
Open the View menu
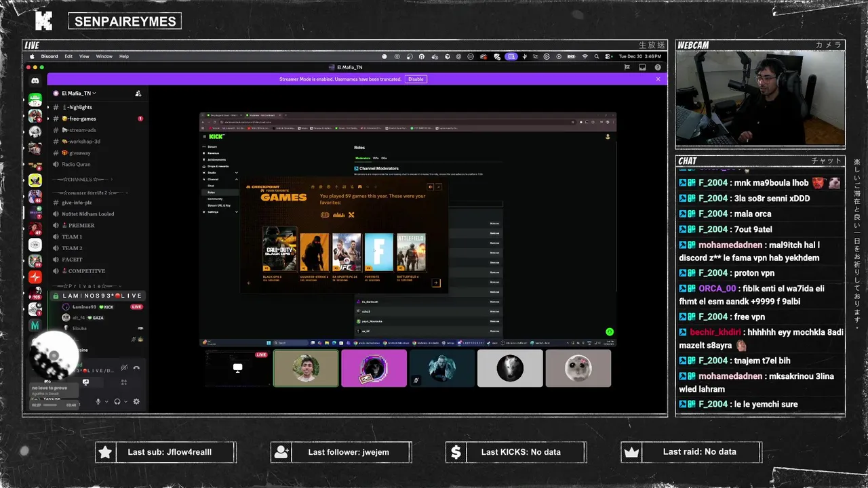pos(84,56)
